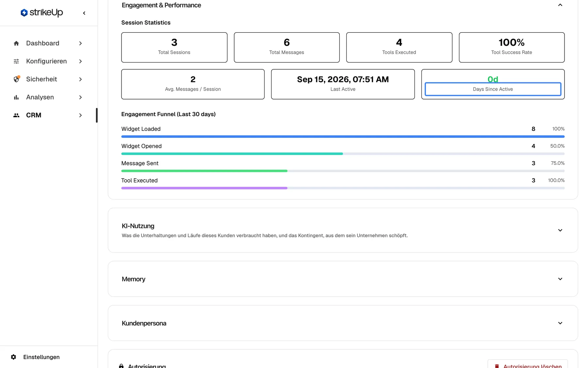Click the trash icon on Autorisierung löschen
Viewport: 588px width, 368px height.
[x=497, y=366]
